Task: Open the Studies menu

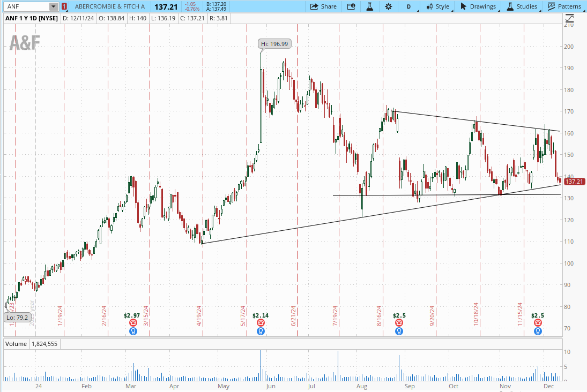Action: (522, 6)
